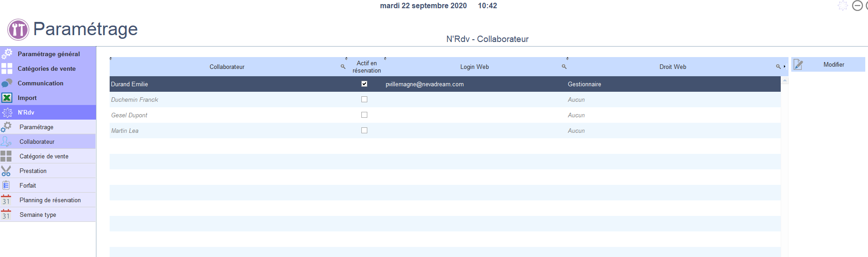
Task: Select the N'Rdv section header
Action: (48, 112)
